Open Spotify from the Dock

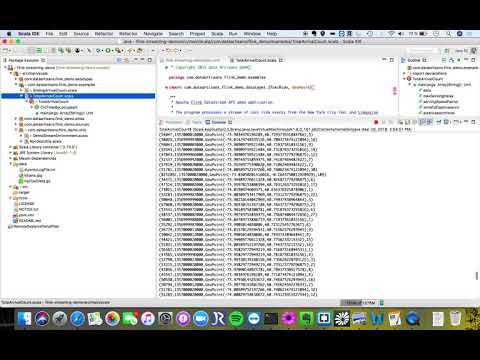[x=236, y=319]
